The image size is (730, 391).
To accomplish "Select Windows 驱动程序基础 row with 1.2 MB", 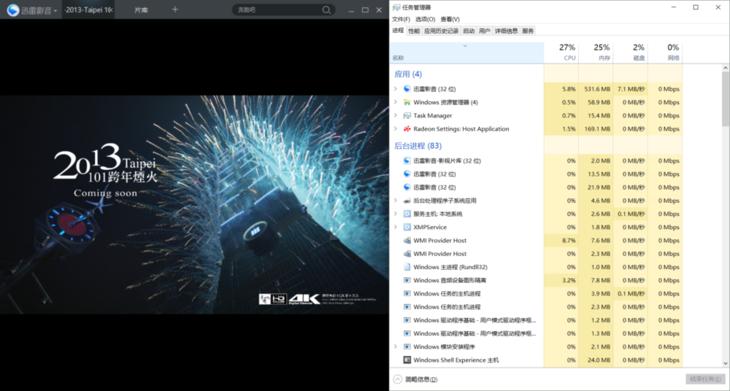I will tap(536, 320).
